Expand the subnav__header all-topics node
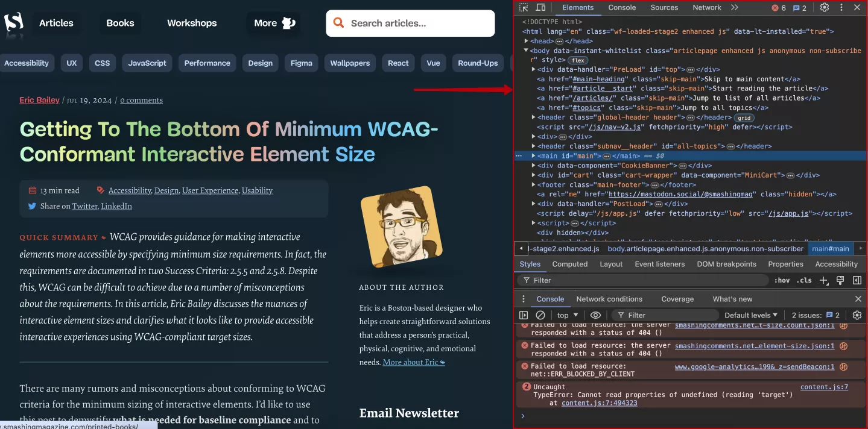 (x=534, y=146)
